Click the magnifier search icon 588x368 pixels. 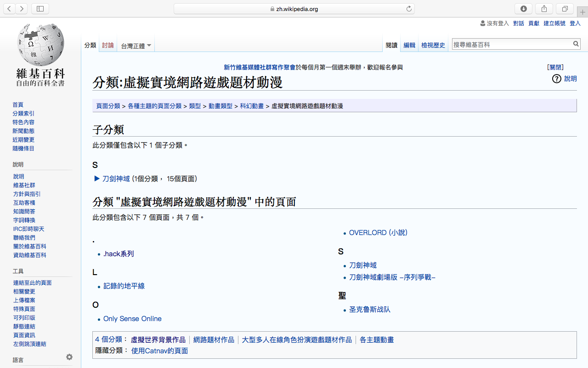click(576, 44)
